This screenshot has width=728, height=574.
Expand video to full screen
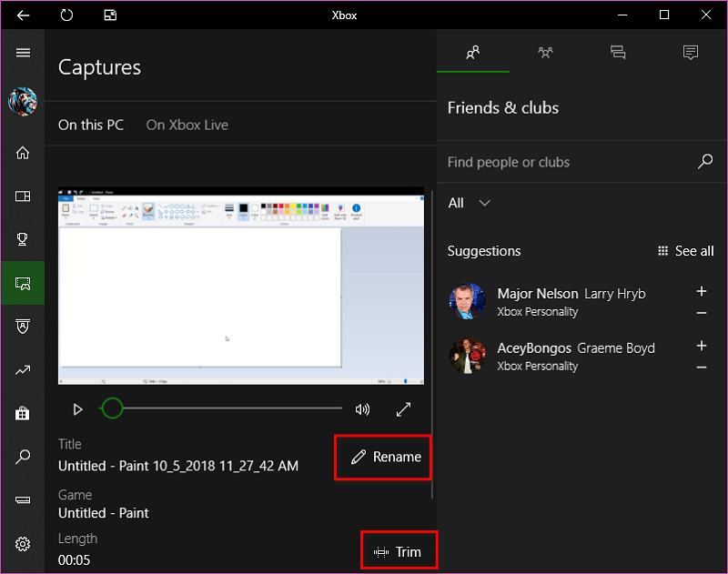(x=403, y=409)
